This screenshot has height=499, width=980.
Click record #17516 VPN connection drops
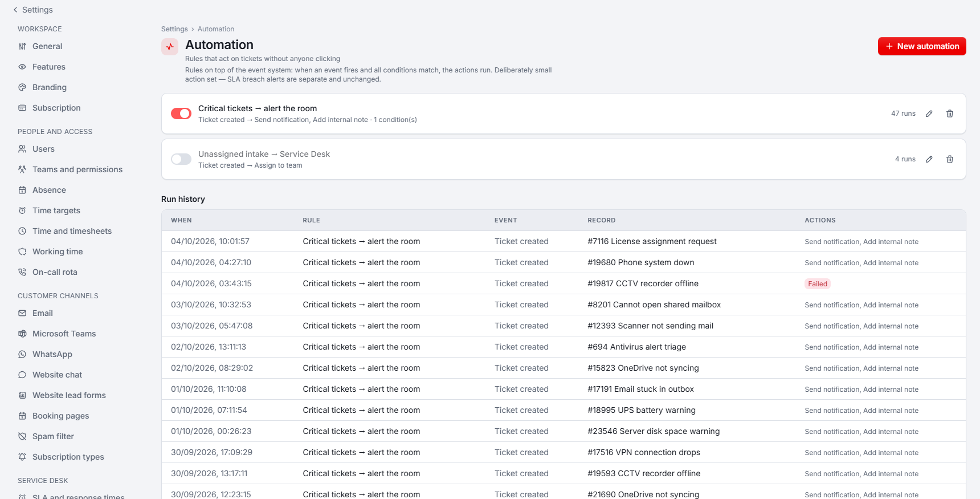pos(644,452)
